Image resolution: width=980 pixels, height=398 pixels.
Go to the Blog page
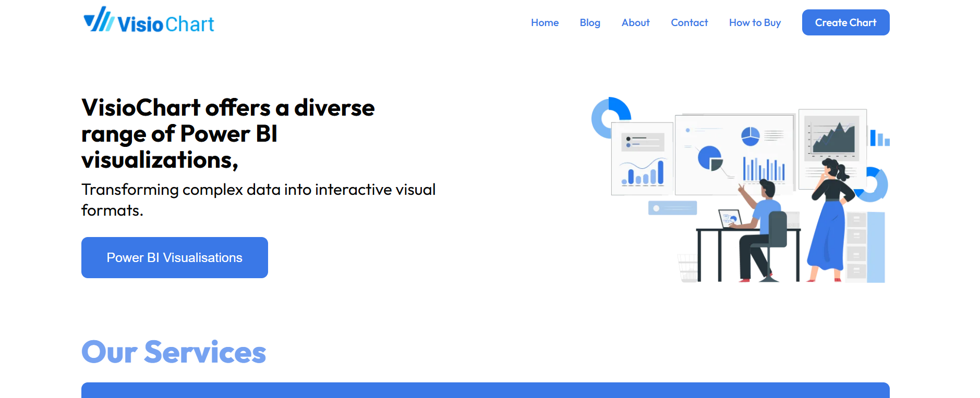coord(590,22)
